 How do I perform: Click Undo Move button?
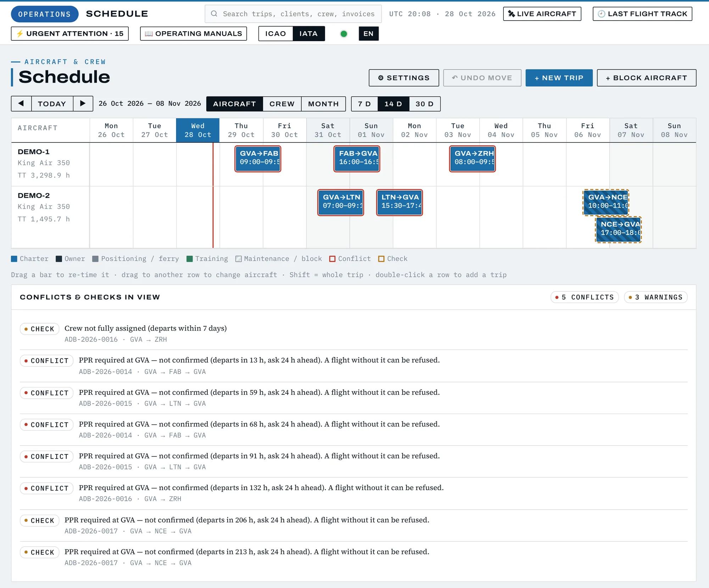(x=482, y=78)
